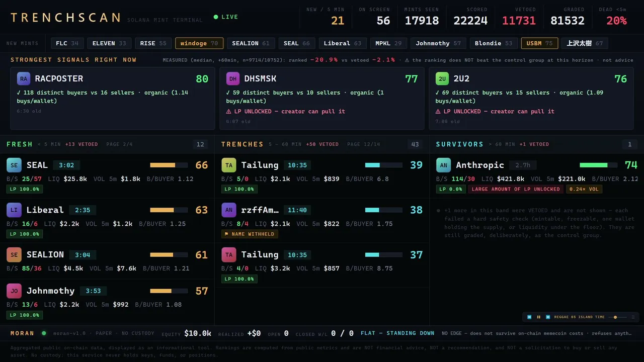Adjust the music volume slider

pyautogui.click(x=618, y=317)
